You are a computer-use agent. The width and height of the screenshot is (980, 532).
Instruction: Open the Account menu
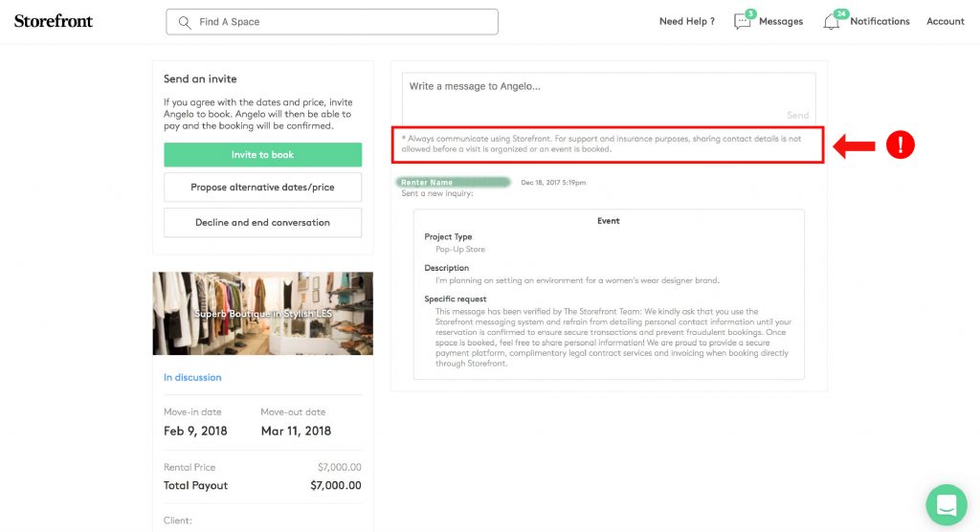click(945, 21)
